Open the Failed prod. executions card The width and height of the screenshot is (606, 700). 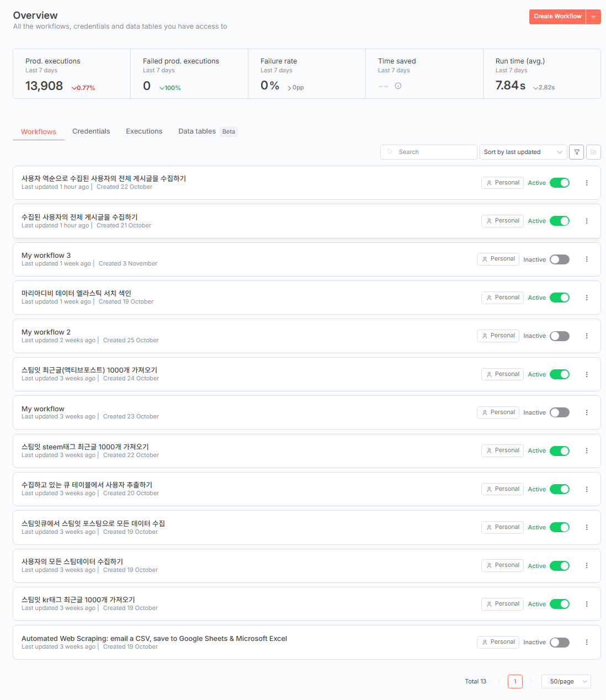[189, 74]
